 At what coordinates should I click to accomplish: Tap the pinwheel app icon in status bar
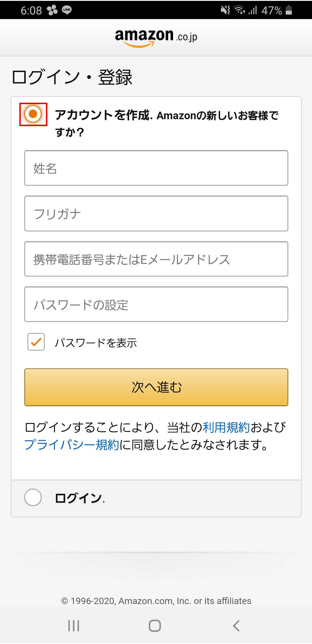tap(52, 10)
